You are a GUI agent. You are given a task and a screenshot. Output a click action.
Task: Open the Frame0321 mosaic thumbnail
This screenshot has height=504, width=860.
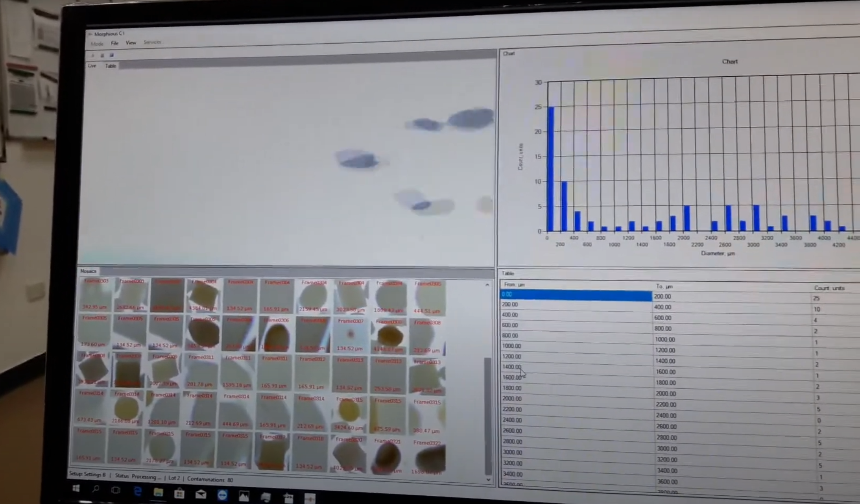388,456
